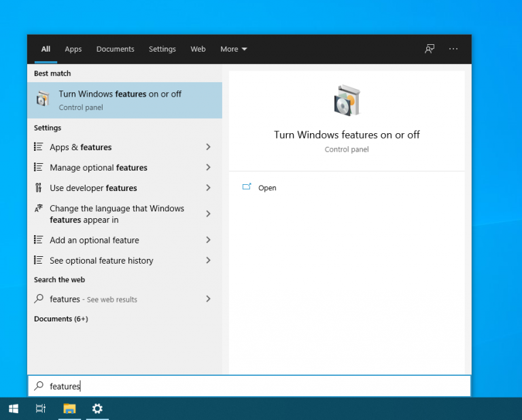Open the three-dot options menu

(x=453, y=49)
